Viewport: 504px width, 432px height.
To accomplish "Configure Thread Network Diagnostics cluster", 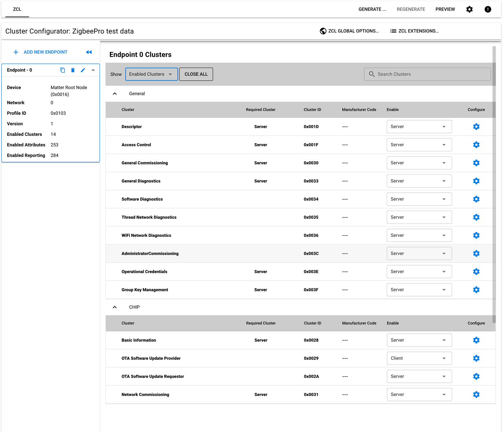I will pyautogui.click(x=476, y=217).
